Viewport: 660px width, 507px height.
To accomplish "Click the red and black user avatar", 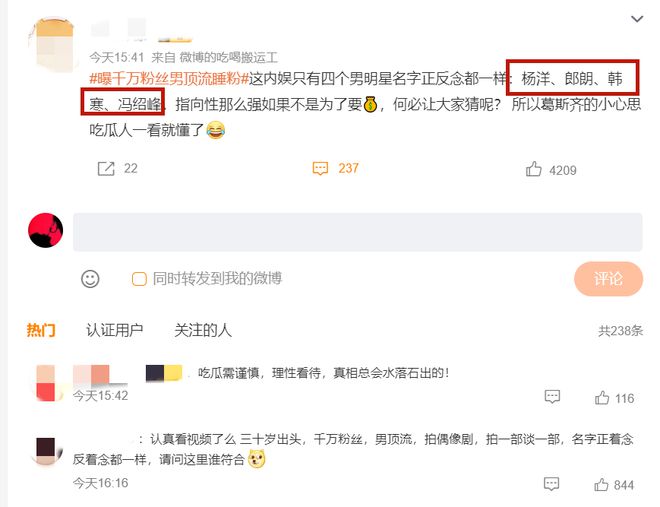I will click(x=45, y=230).
